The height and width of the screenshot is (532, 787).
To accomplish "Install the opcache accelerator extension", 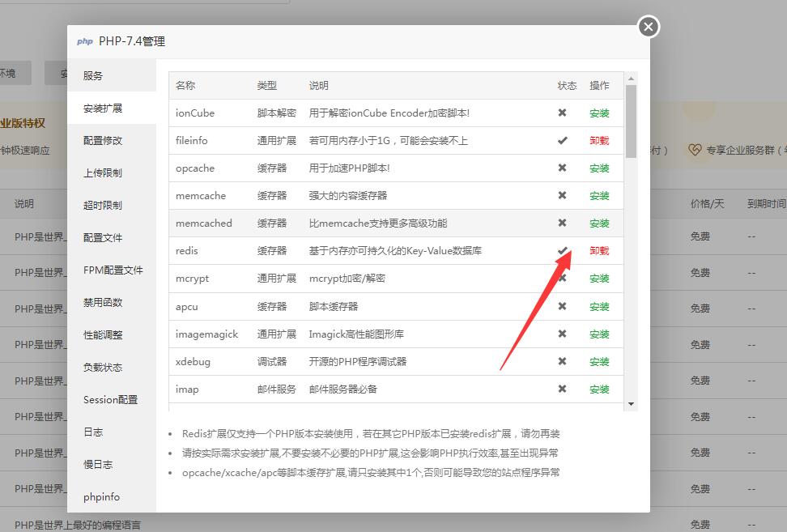I will 599,168.
